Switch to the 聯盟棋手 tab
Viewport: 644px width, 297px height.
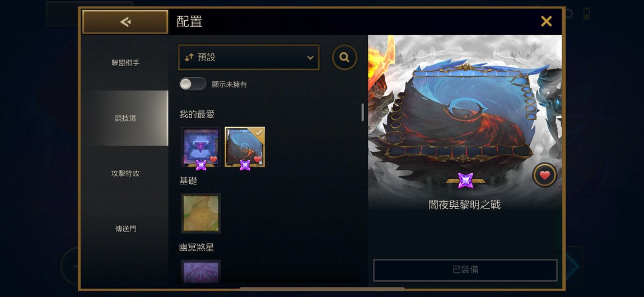tap(125, 63)
